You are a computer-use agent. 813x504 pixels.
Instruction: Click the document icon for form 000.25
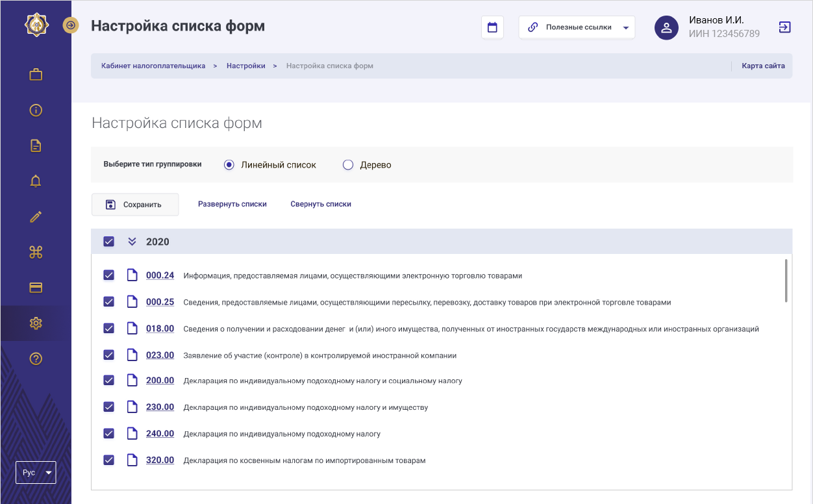tap(132, 302)
